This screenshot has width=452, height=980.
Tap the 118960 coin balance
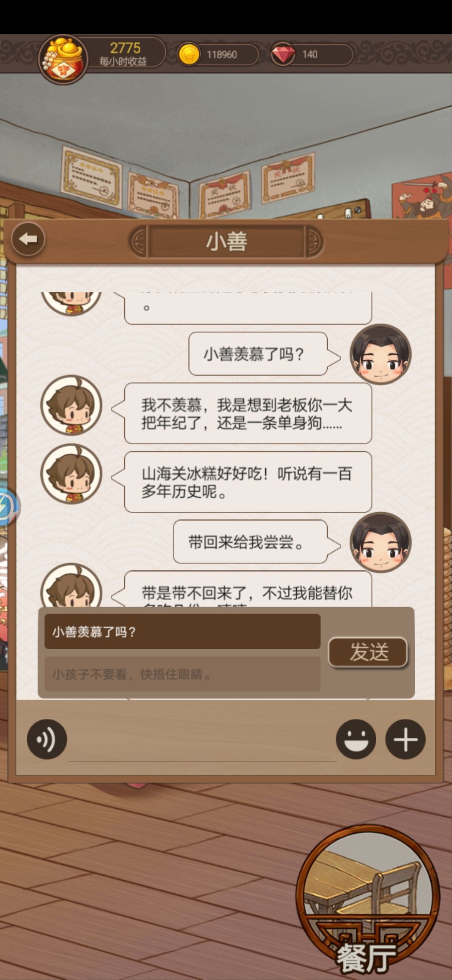tap(222, 54)
